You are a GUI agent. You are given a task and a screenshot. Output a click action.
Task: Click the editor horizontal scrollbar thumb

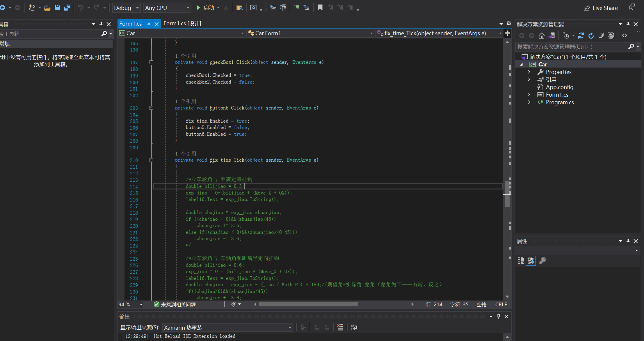tap(308, 304)
